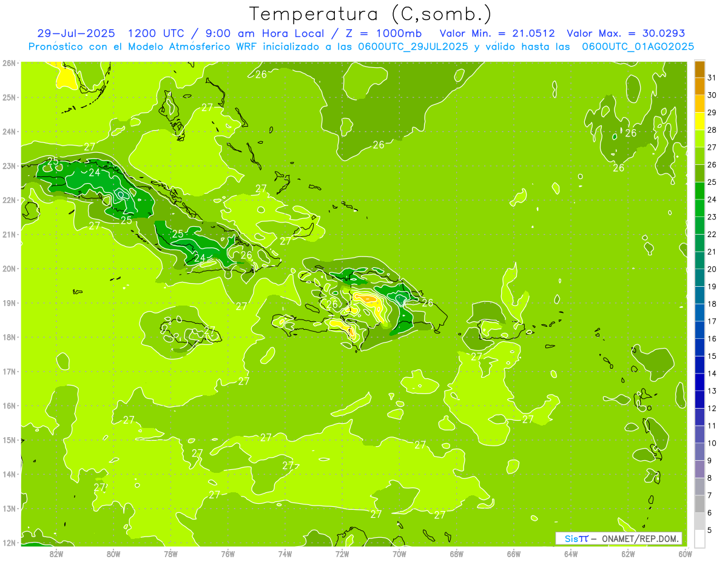The height and width of the screenshot is (562, 728).
Task: Click the '19N' latitude axis label
Action: pyautogui.click(x=9, y=303)
